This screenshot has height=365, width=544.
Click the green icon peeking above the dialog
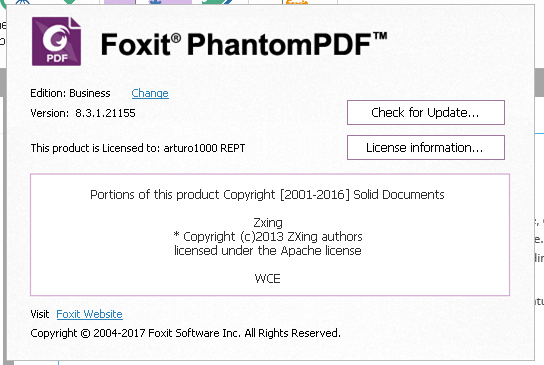(x=69, y=2)
